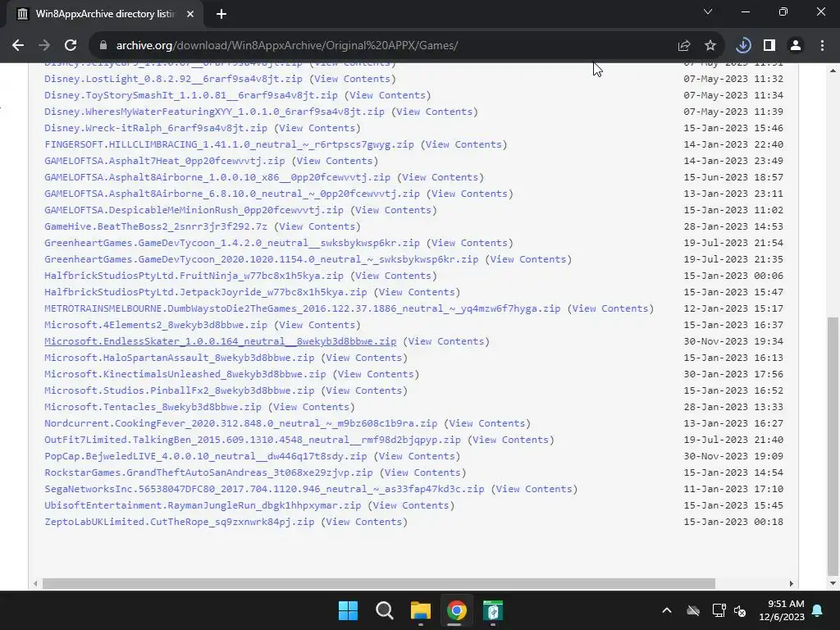Switch to Chrome in the taskbar
Image resolution: width=840 pixels, height=630 pixels.
456,610
